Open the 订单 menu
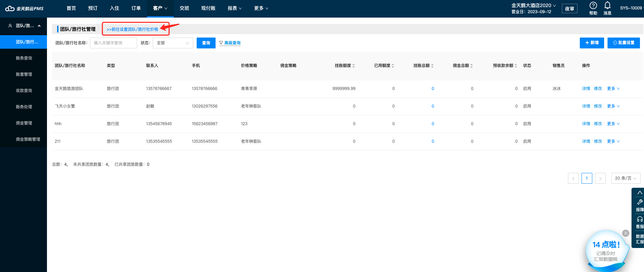The width and height of the screenshot is (644, 272). click(x=136, y=8)
